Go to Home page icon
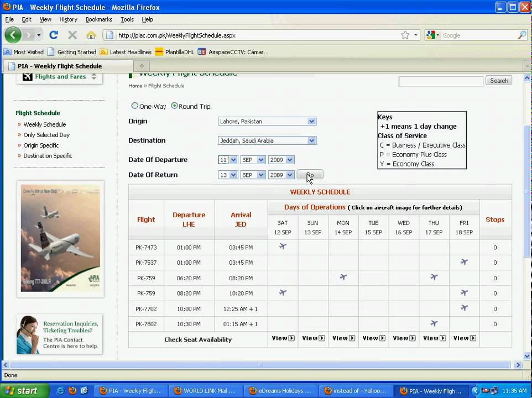 (91, 35)
